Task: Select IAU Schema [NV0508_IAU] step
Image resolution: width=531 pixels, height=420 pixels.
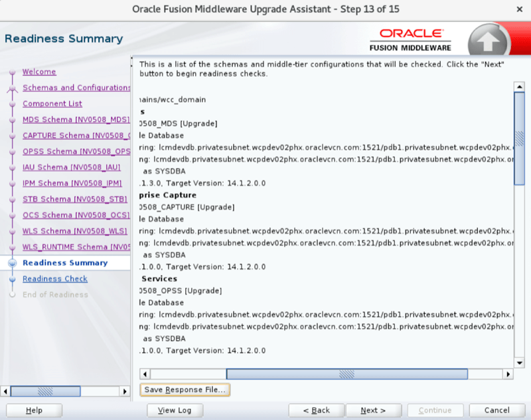Action: pyautogui.click(x=72, y=167)
